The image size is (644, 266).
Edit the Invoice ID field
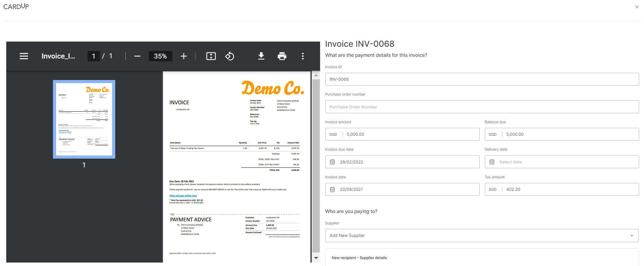[x=482, y=79]
